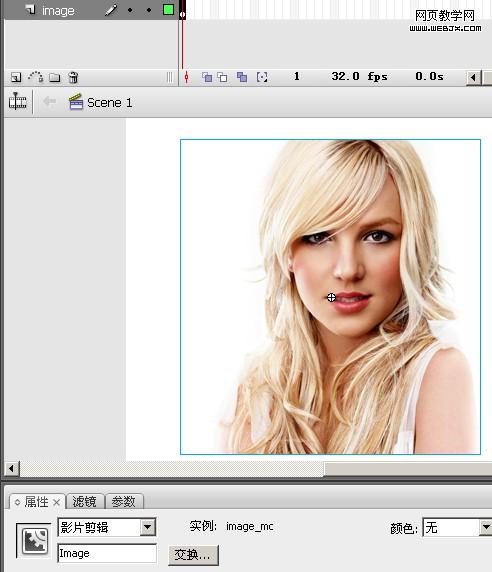
Task: Switch to the 滤镜 tab
Action: pos(85,502)
